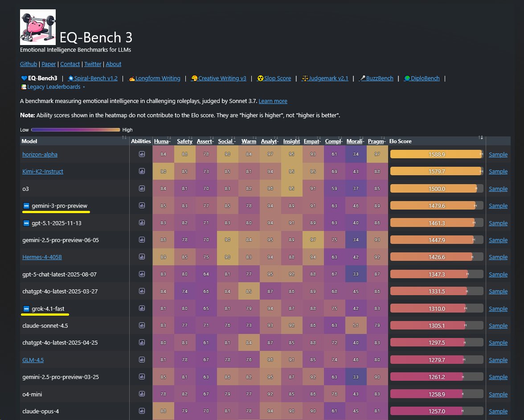Open the Slop Score leaderboard

pyautogui.click(x=274, y=78)
